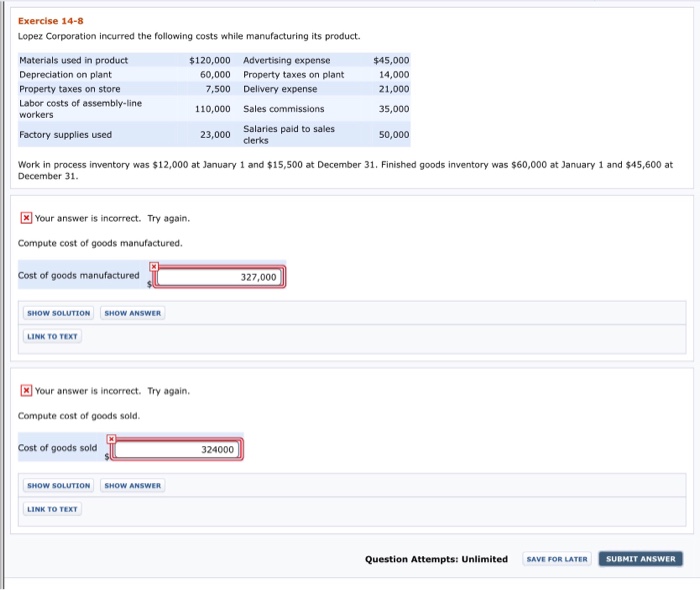Click the Cost of goods manufactured input field

220,277
